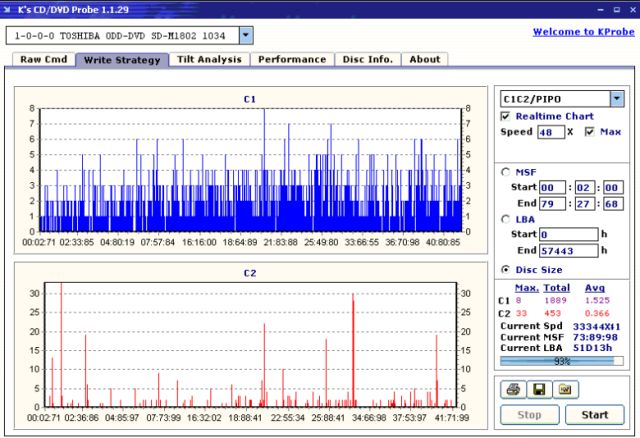
Task: Expand the C1C2/PIPO test type dropdown
Action: pos(617,99)
